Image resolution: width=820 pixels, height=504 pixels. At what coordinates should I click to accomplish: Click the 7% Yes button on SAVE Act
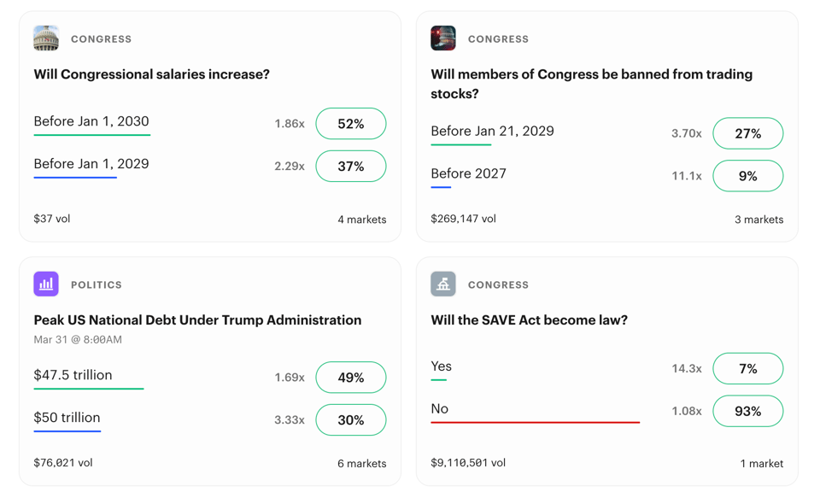pos(748,368)
